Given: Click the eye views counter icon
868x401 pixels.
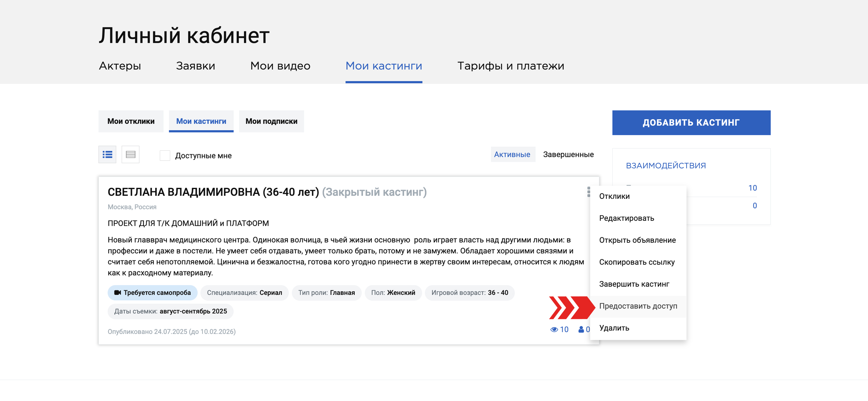Looking at the screenshot, I should coord(554,329).
